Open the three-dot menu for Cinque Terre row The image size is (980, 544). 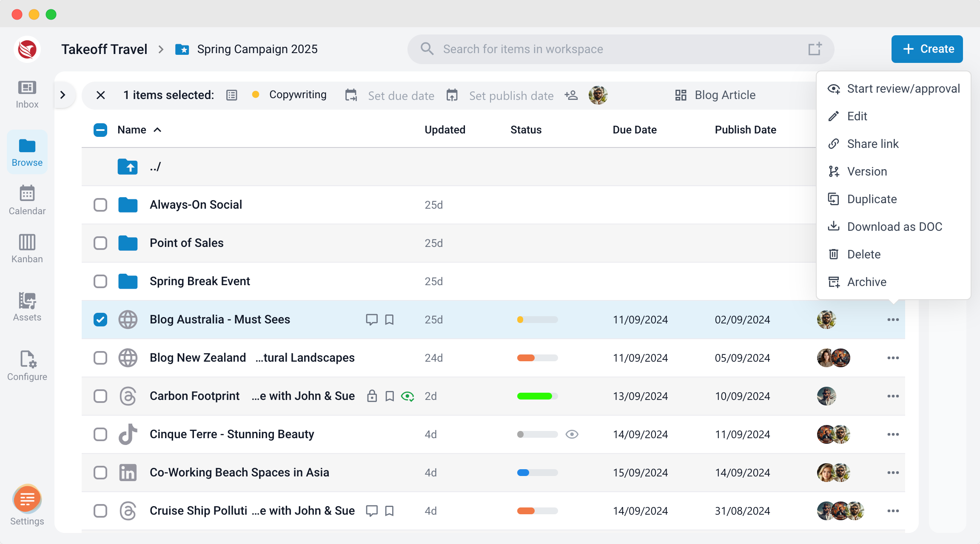pos(893,434)
